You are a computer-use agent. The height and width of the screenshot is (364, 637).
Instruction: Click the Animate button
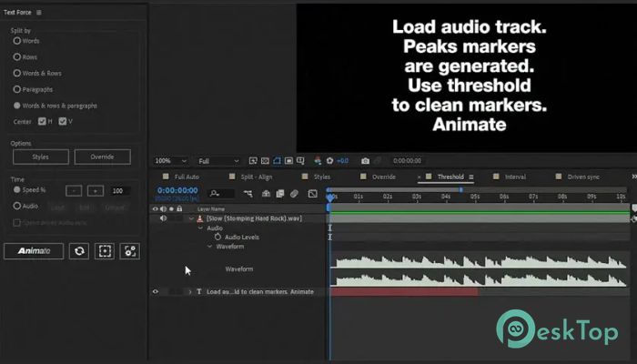[x=34, y=251]
